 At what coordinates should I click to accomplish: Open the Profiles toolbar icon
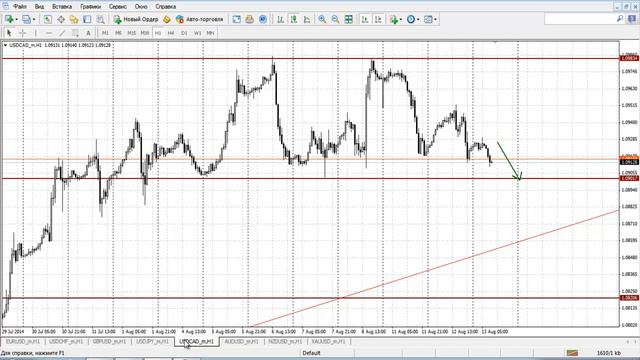[26, 19]
